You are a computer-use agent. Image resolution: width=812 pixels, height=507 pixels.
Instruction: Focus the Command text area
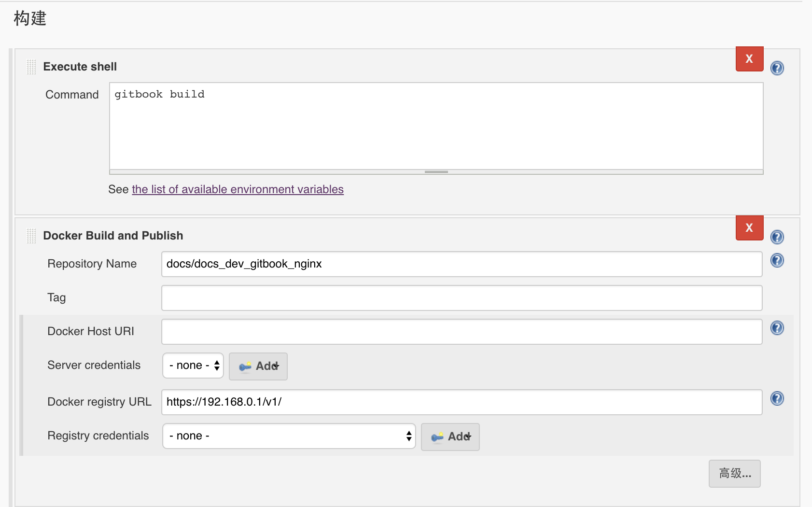tap(436, 127)
